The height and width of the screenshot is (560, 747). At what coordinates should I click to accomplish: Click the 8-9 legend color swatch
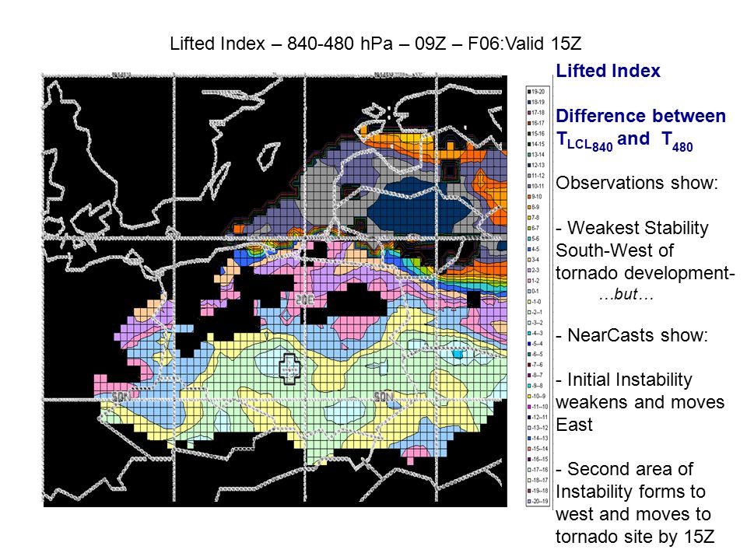[x=529, y=207]
